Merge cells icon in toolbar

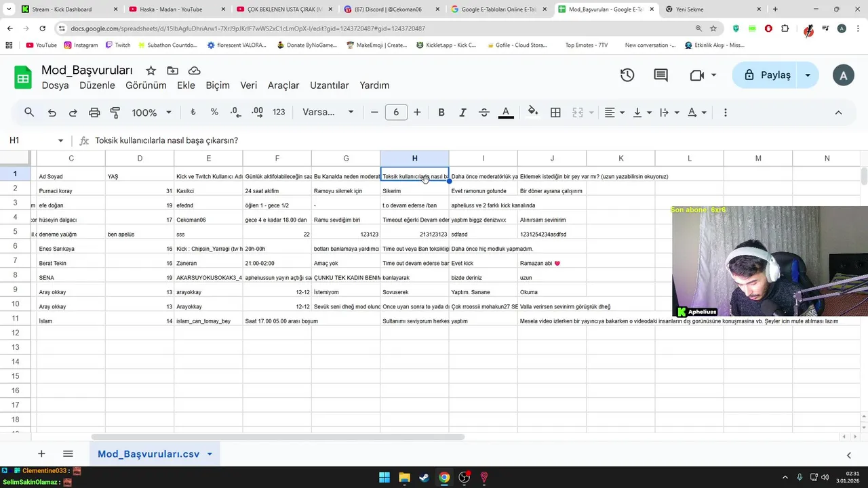pos(578,113)
